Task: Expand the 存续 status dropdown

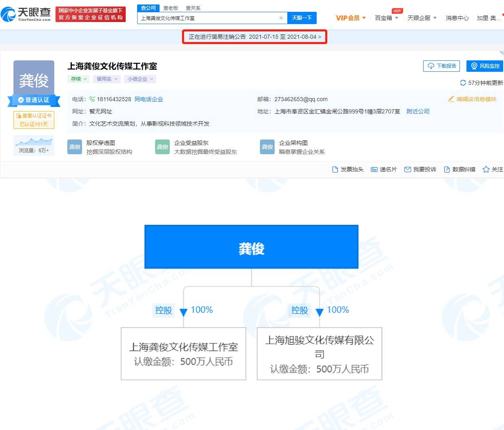Action: (78, 79)
